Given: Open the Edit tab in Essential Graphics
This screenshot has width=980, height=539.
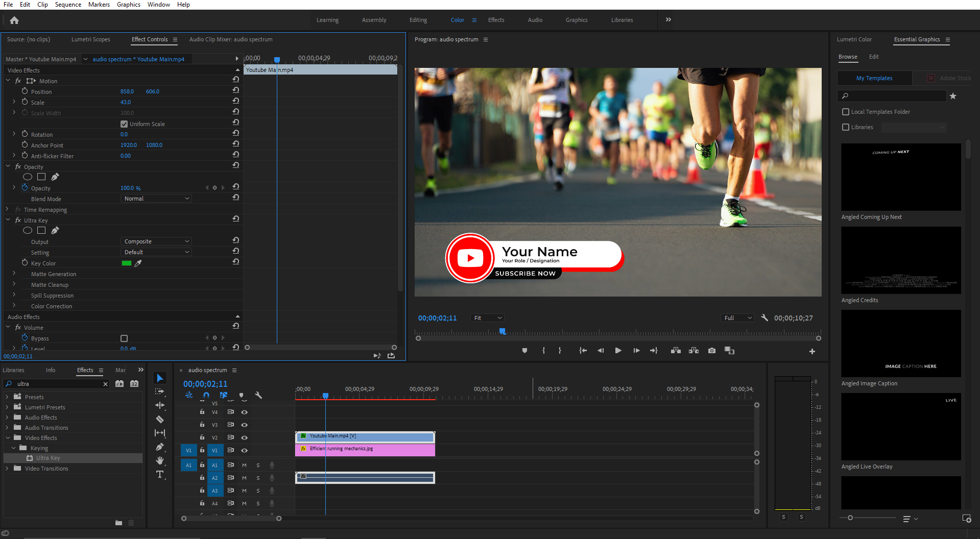Looking at the screenshot, I should point(873,57).
